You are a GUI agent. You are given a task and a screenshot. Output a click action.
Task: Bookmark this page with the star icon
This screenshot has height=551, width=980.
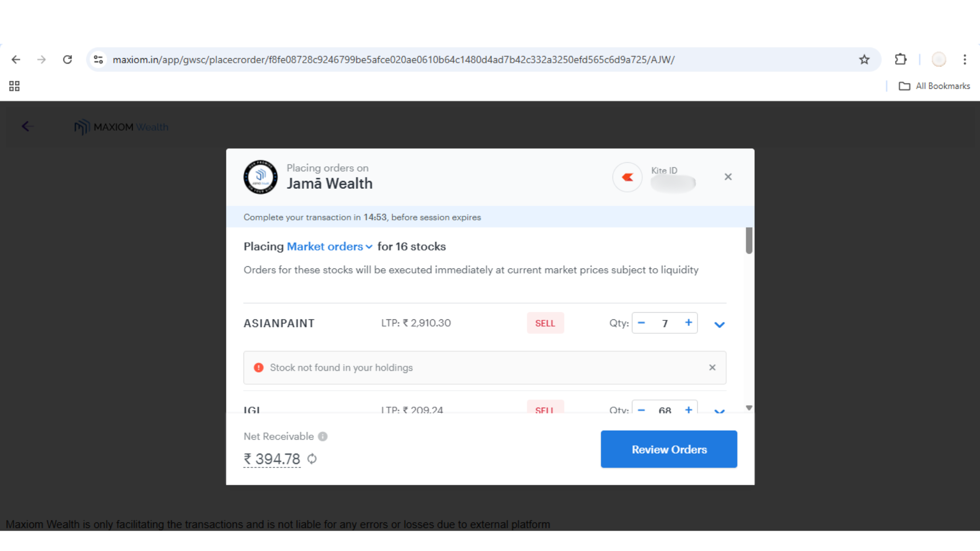pyautogui.click(x=864, y=60)
